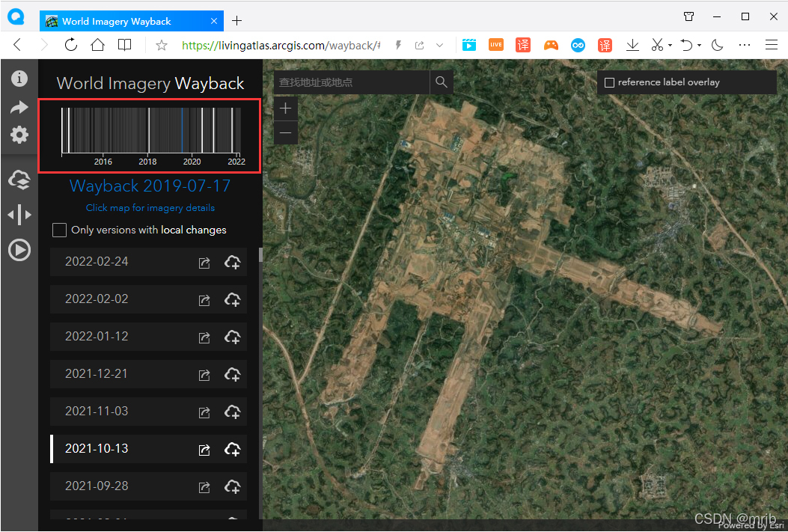Open 2021-10-13 export link icon
788x532 pixels.
[204, 450]
